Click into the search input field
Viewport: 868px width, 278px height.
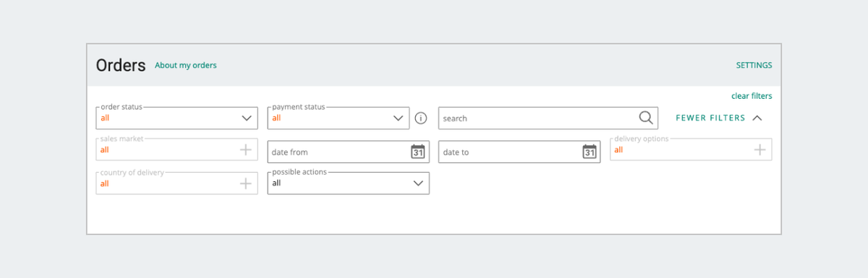548,118
